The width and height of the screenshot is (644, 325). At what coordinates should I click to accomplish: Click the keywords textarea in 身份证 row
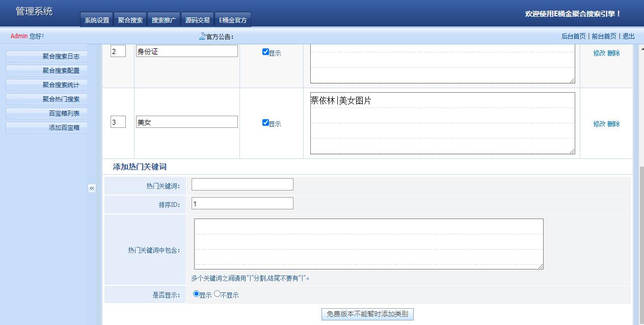pyautogui.click(x=443, y=64)
